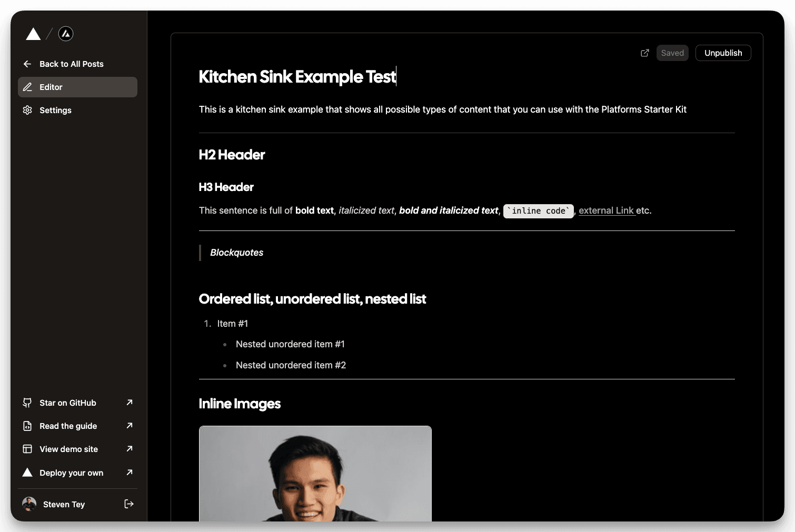This screenshot has height=532, width=795.
Task: Select the Editor sidebar item
Action: coord(77,87)
